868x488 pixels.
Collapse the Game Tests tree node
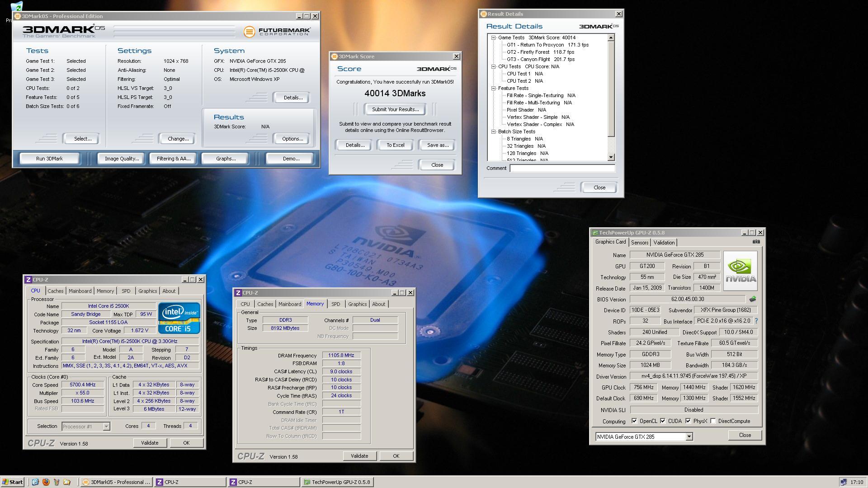click(x=494, y=38)
